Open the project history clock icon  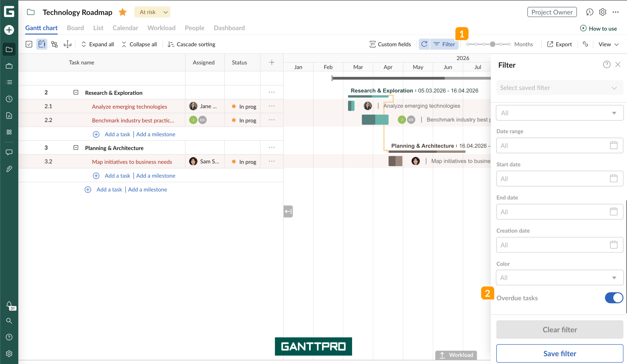[x=589, y=12]
